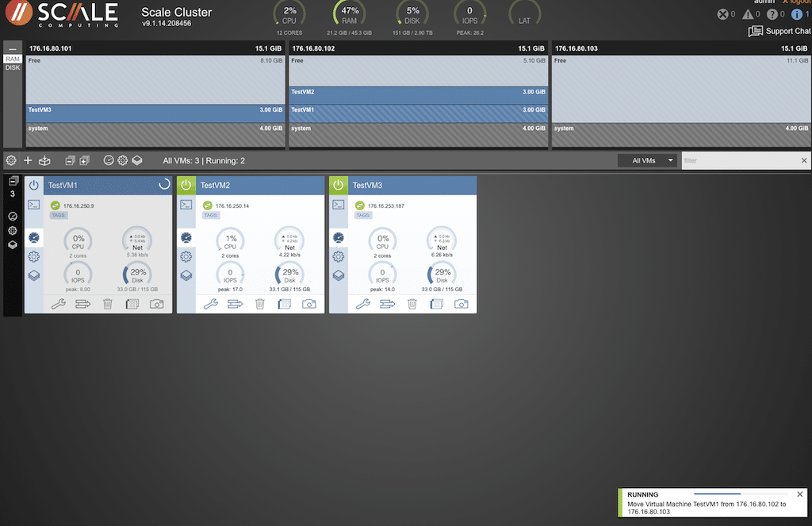The width and height of the screenshot is (812, 526).
Task: Switch all cards to snapshots layers view from toolbar
Action: pyautogui.click(x=137, y=160)
